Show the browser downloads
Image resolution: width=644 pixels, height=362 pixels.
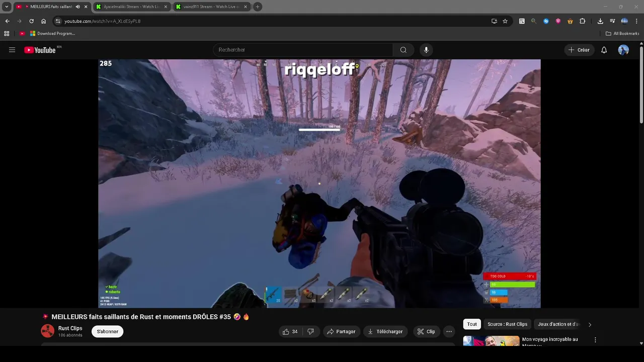600,21
